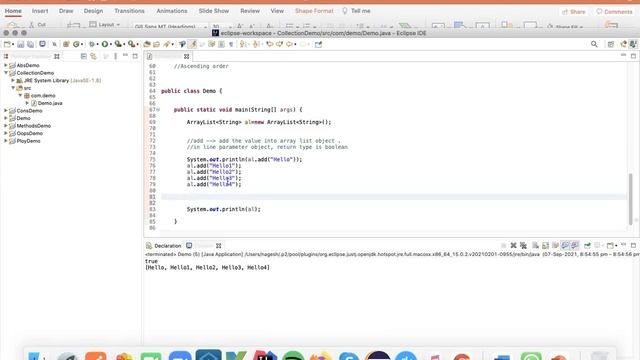Toggle Link with Editor in Package Explorer
Screen dimensions: 640x360
[x=93, y=56]
